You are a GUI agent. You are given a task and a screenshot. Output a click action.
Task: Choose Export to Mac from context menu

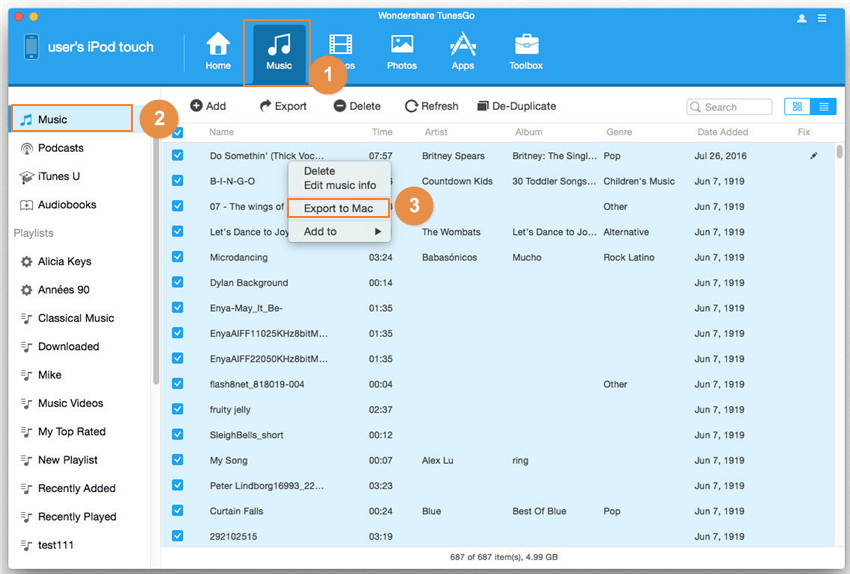coord(338,208)
